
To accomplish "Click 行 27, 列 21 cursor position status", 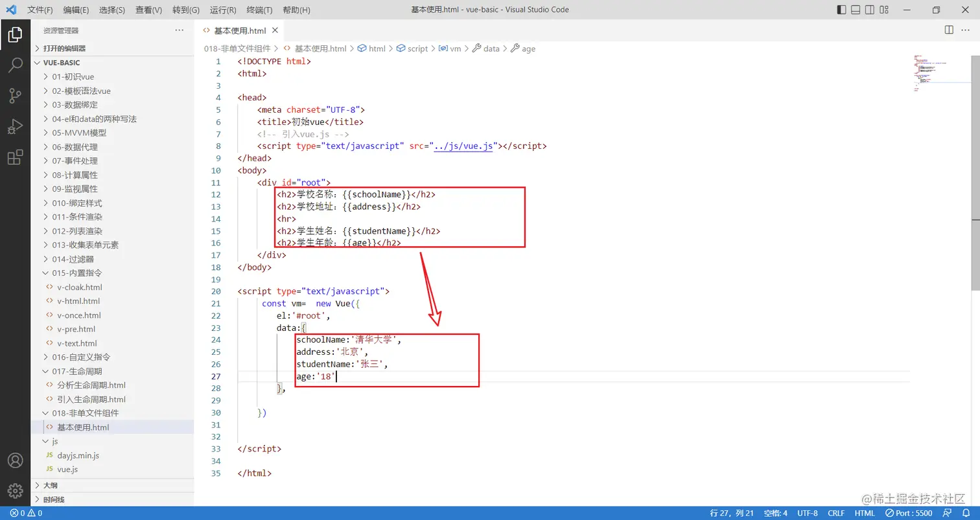I will coord(732,514).
